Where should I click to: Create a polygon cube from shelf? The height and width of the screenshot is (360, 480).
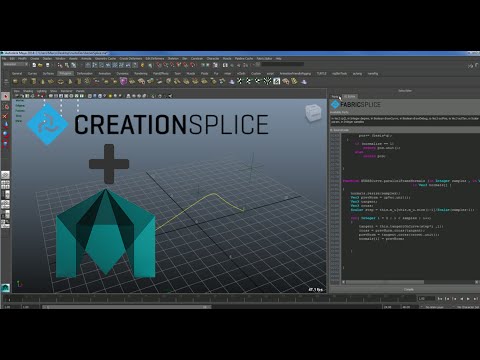click(x=24, y=81)
